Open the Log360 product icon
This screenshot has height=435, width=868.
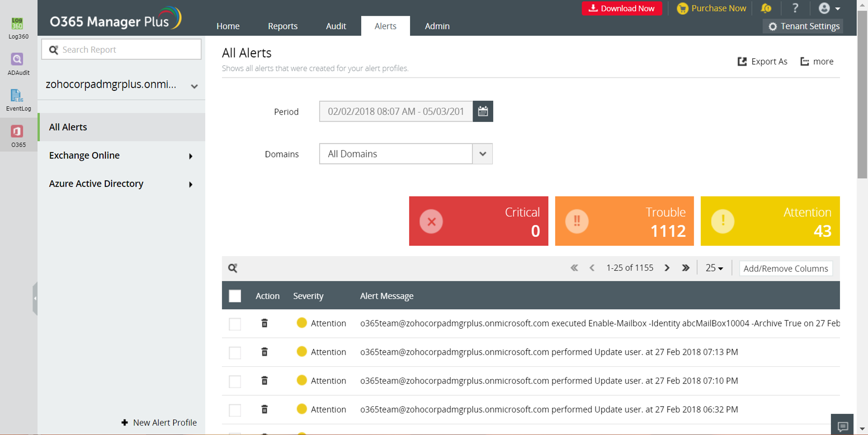(18, 28)
